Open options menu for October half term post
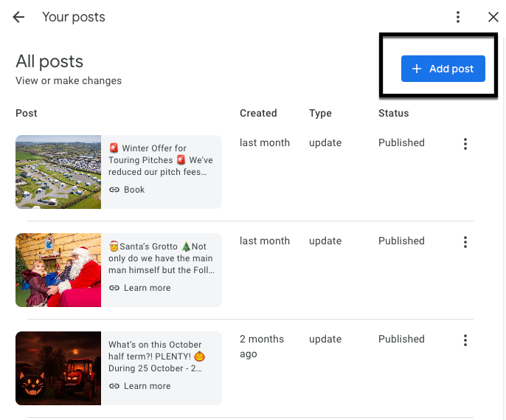 (465, 340)
